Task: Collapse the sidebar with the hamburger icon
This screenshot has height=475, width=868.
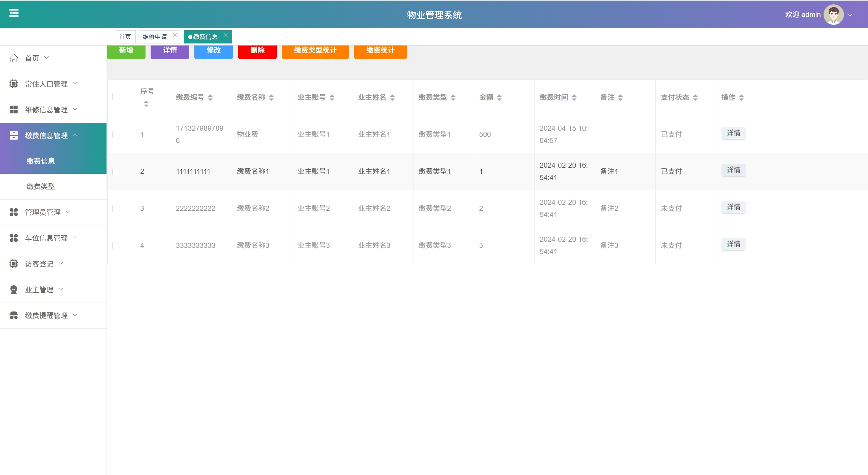Action: [x=14, y=13]
